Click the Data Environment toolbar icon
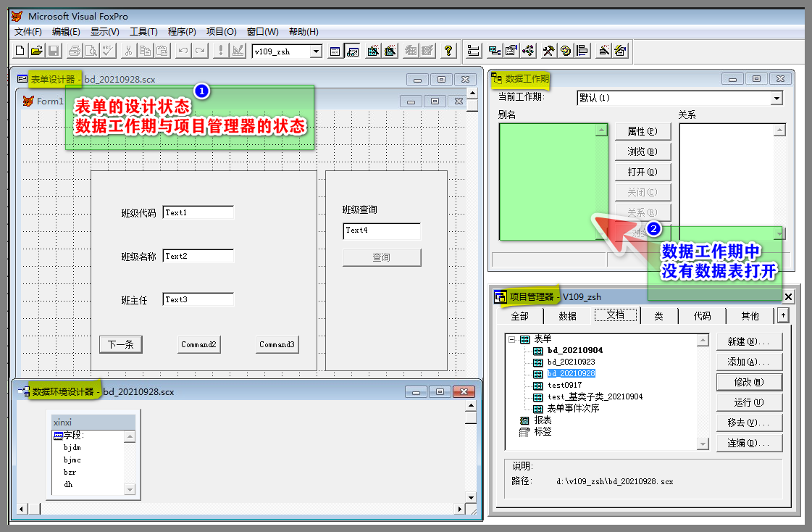This screenshot has width=812, height=532. (x=495, y=51)
